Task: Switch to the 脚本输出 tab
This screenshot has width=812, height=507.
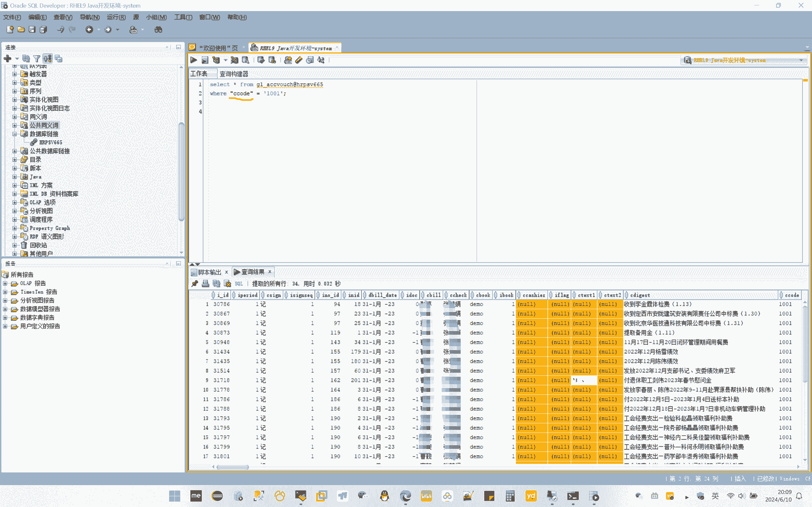Action: (209, 272)
